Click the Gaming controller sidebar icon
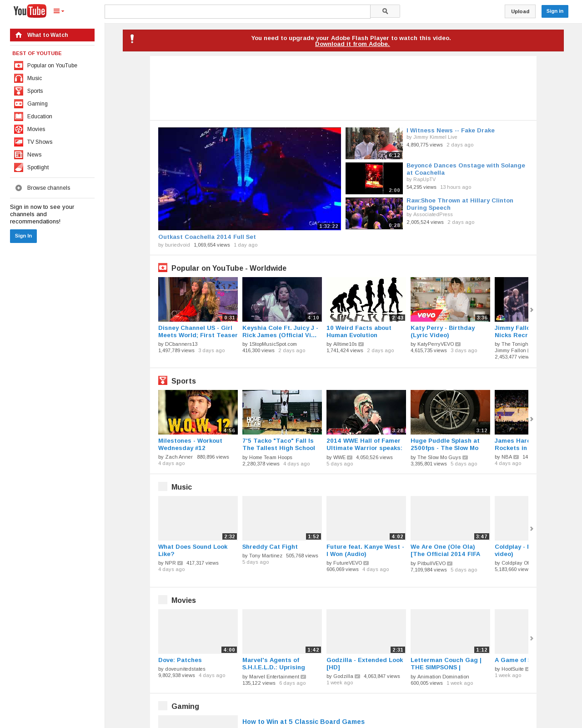 point(19,104)
